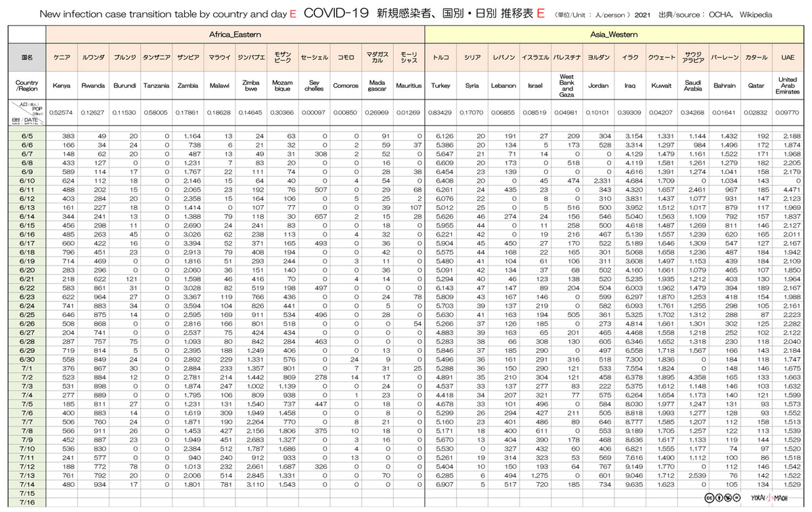
Task: Select the Asia_Western region header
Action: tap(615, 33)
